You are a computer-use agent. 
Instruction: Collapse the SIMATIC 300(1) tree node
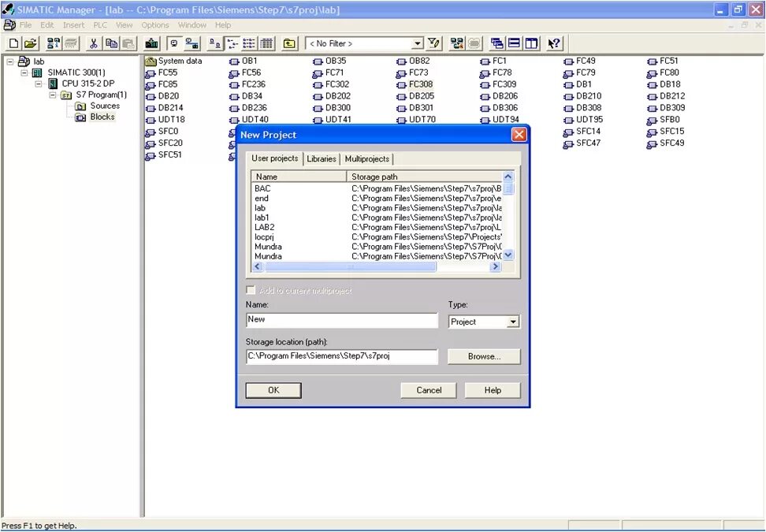click(x=24, y=73)
